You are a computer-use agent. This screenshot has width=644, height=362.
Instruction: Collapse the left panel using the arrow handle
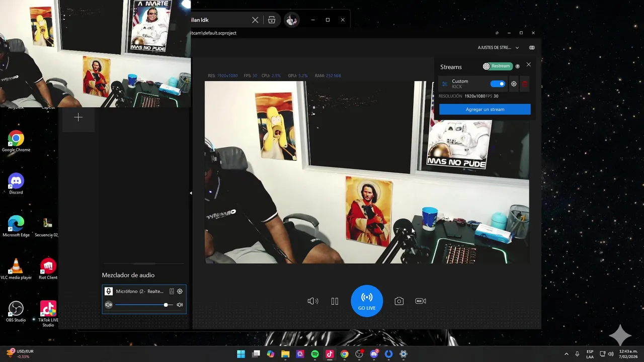[191, 193]
